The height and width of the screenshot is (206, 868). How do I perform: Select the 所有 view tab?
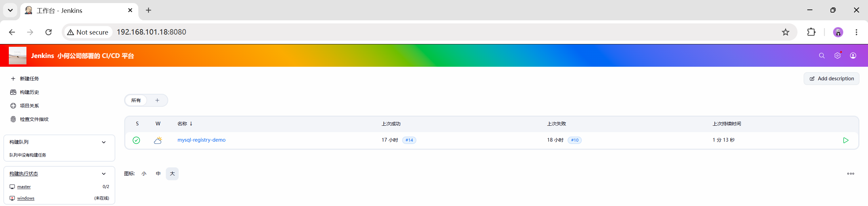[x=136, y=100]
